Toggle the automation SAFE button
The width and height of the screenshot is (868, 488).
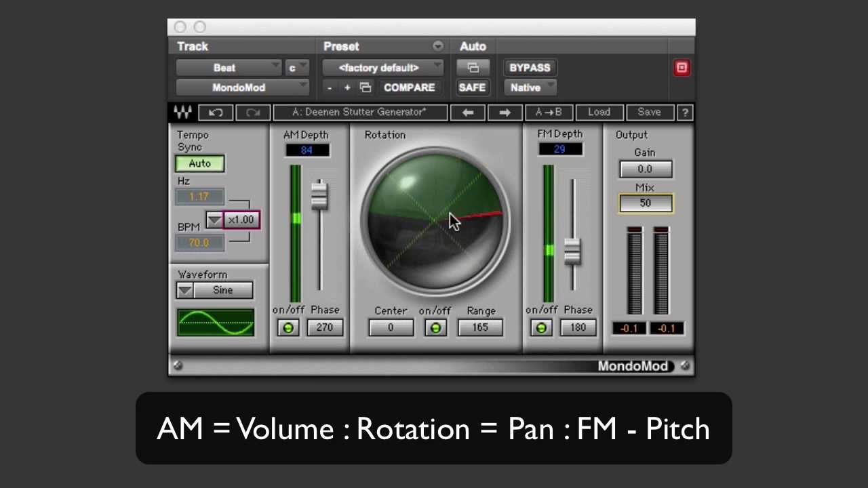click(472, 87)
